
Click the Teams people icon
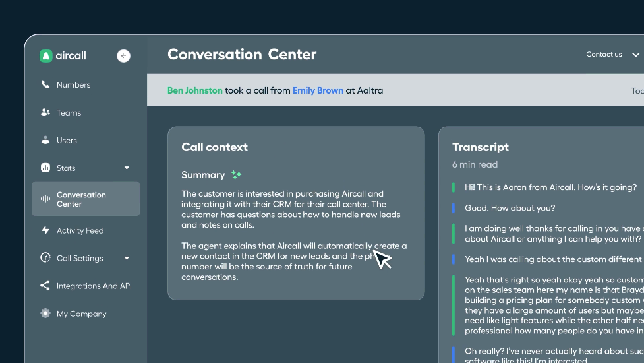pos(45,112)
